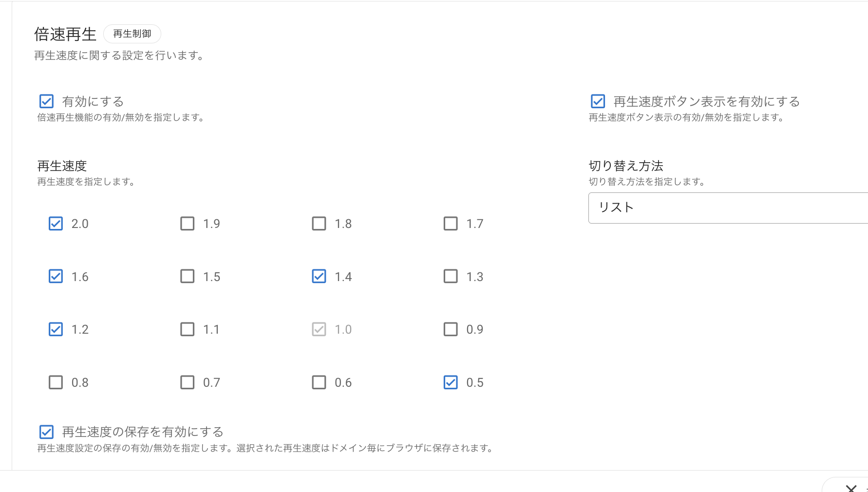This screenshot has height=492, width=868.
Task: Enable the 1.9 speed checkbox
Action: click(x=188, y=224)
